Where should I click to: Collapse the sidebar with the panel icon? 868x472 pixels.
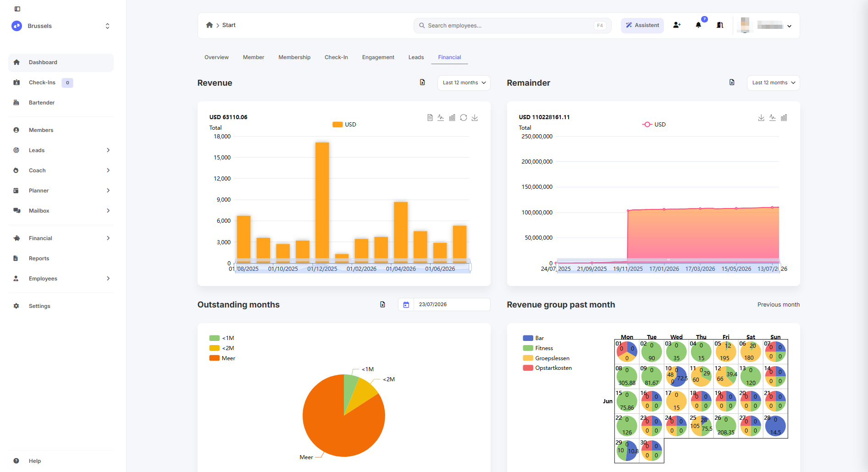tap(17, 9)
